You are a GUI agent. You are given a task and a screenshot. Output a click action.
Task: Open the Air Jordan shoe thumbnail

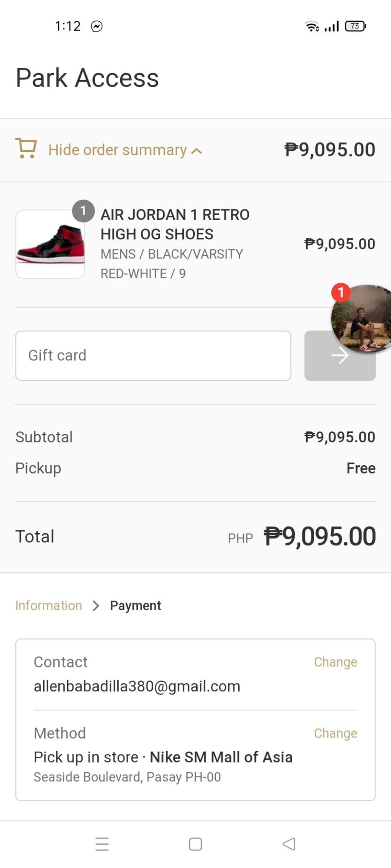click(x=50, y=244)
